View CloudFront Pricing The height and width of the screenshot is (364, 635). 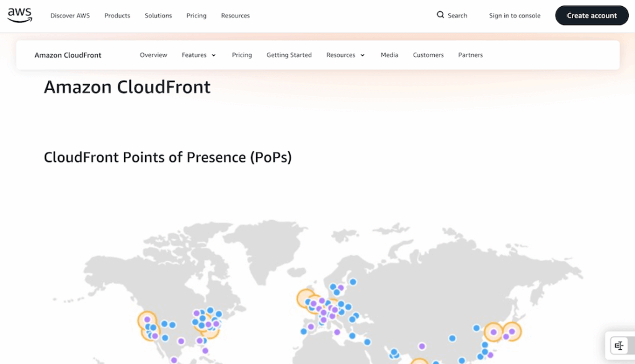(x=242, y=55)
